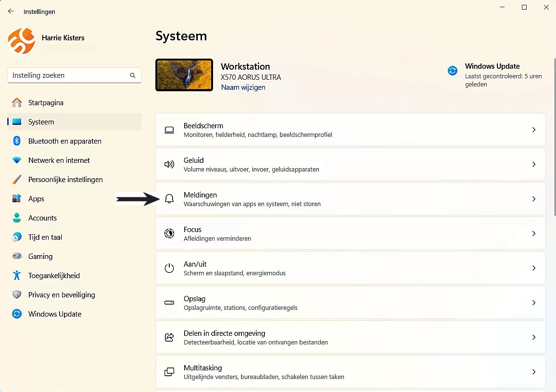Click the Workstation wallpaper thumbnail
Viewport: 556px width, 392px height.
click(x=184, y=75)
